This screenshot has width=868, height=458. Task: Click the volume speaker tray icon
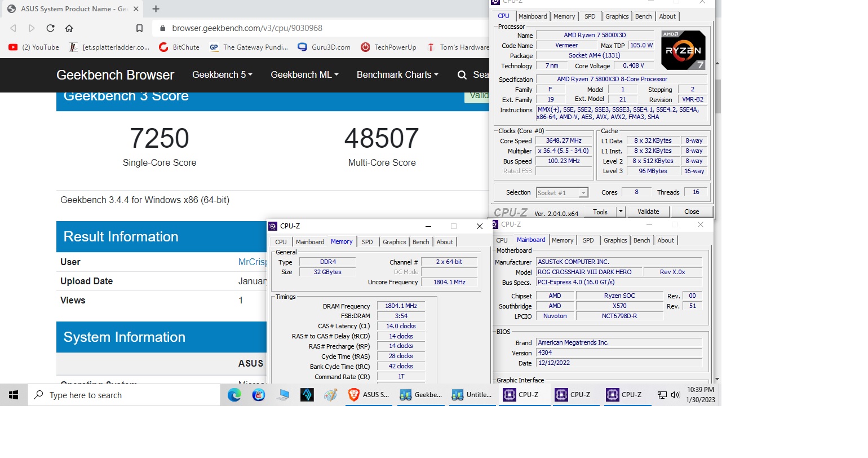(x=675, y=395)
